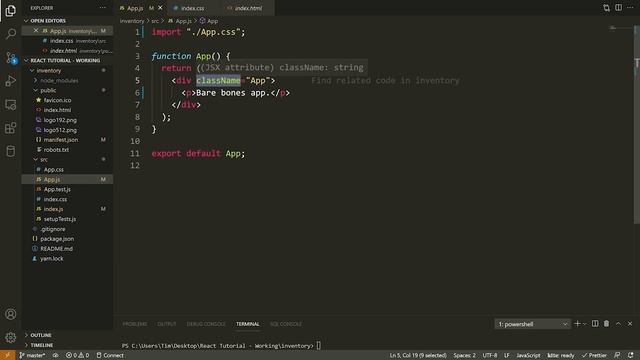Switch to the Problems panel tab
The width and height of the screenshot is (640, 360).
pos(135,324)
